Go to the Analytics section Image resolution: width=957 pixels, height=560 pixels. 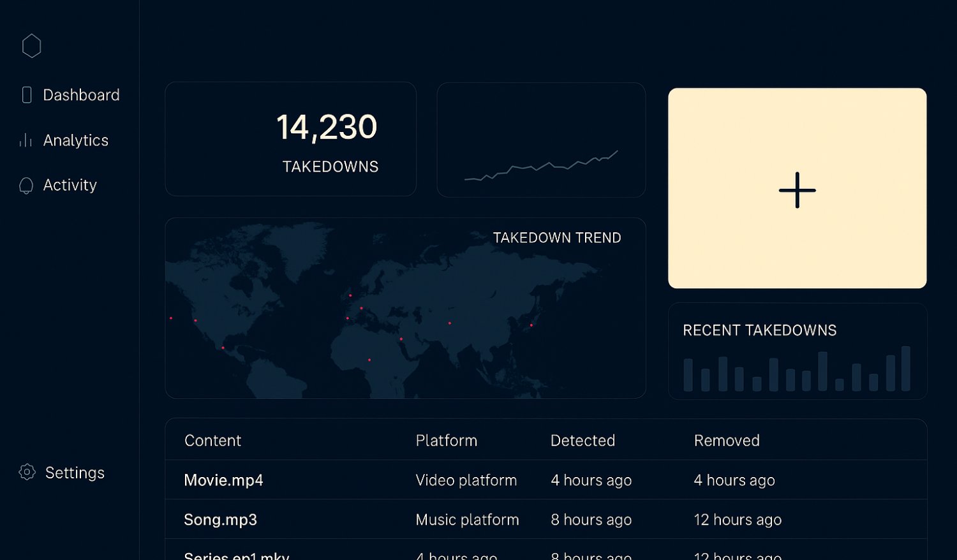tap(76, 140)
